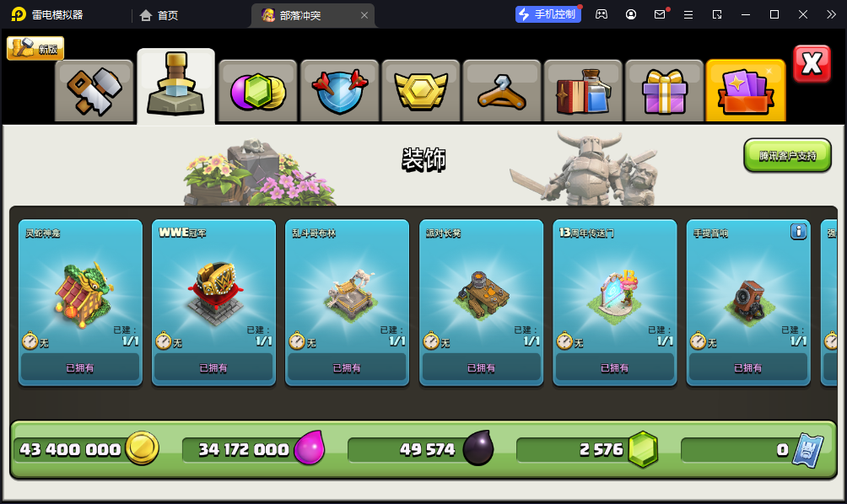Viewport: 847px width, 504px height.
Task: Open the purple gift box tab
Action: coord(665,91)
